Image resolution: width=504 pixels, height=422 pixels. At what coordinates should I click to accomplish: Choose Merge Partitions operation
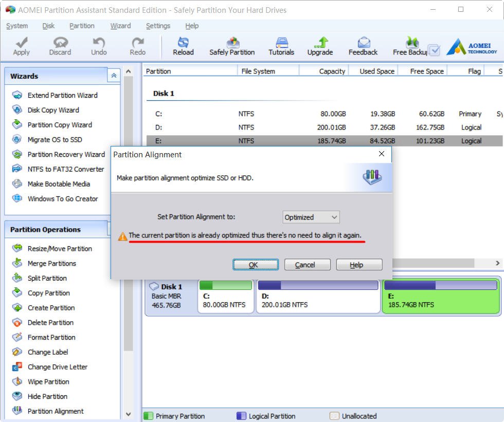pos(51,263)
